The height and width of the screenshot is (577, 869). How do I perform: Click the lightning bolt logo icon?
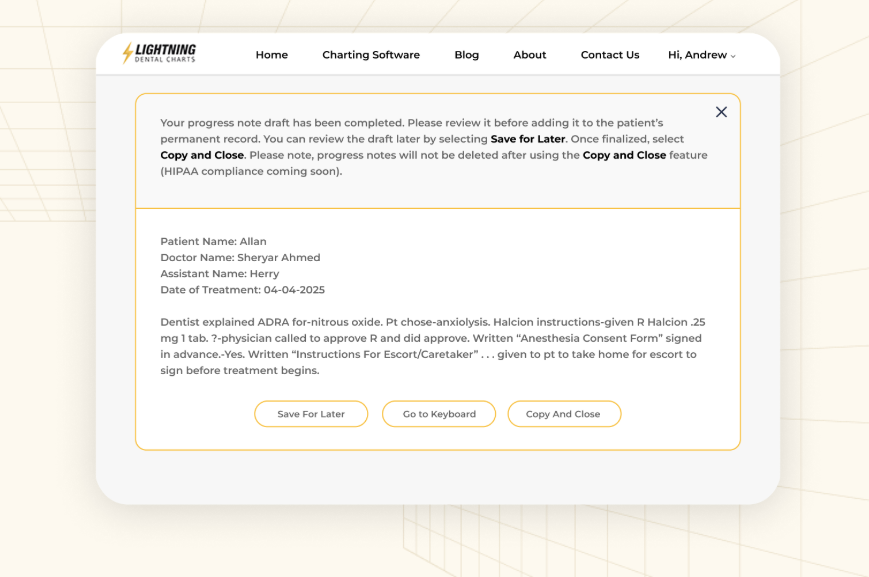[126, 52]
